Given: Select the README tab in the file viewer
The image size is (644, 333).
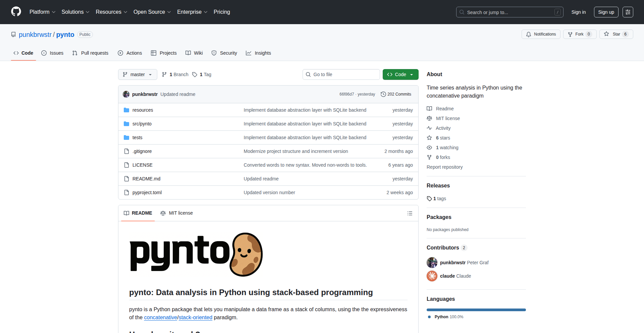Looking at the screenshot, I should point(138,213).
